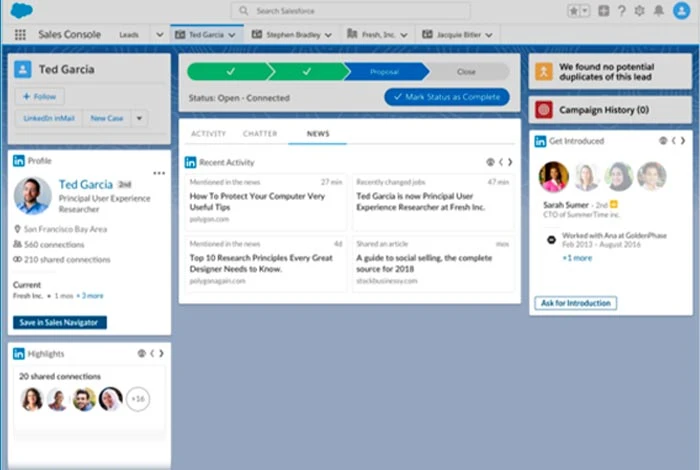Screen dimensions: 700x470
Task: Go to next Highlights card
Action: pyautogui.click(x=161, y=354)
